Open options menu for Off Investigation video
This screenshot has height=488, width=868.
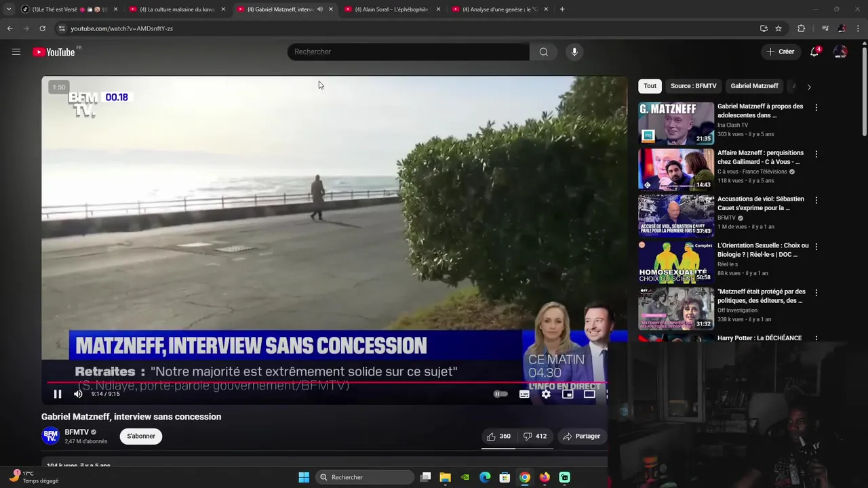point(816,293)
